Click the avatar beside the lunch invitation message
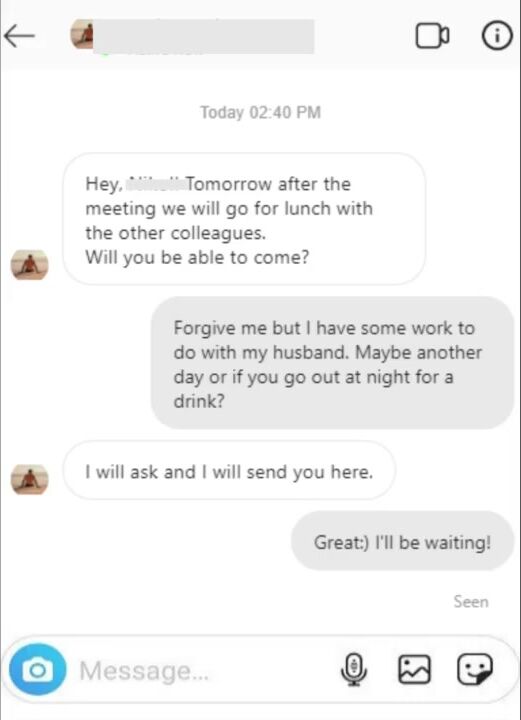Viewport: 521px width, 720px height. (x=30, y=265)
